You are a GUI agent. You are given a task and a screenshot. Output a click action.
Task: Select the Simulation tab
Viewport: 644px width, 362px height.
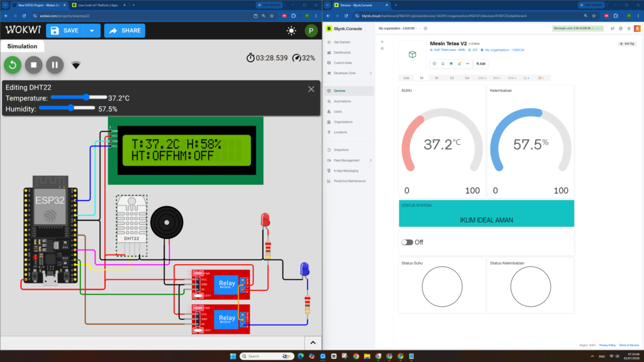click(22, 47)
